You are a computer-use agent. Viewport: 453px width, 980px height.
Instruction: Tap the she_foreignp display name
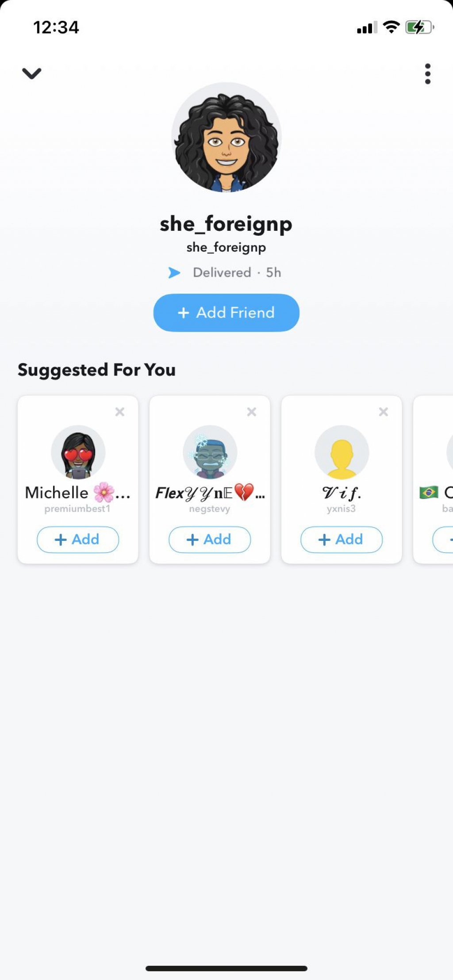point(226,224)
